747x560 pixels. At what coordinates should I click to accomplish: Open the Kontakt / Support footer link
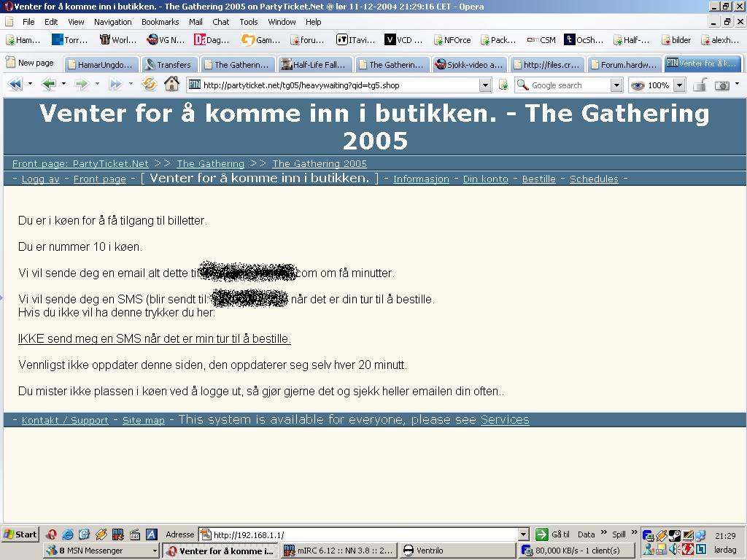65,420
